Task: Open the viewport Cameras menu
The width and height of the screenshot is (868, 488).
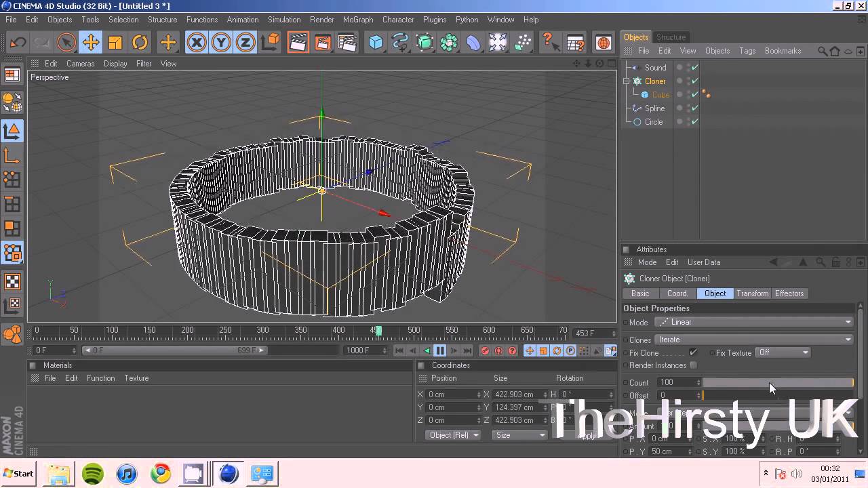Action: (x=80, y=64)
